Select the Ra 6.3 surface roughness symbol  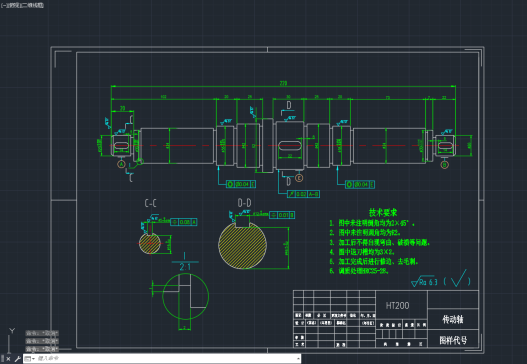[x=424, y=281]
